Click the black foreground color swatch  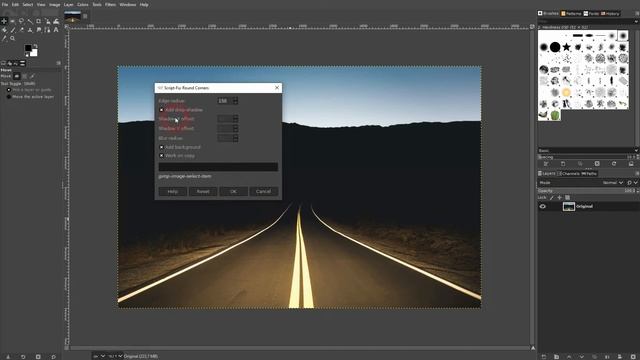coord(28,48)
